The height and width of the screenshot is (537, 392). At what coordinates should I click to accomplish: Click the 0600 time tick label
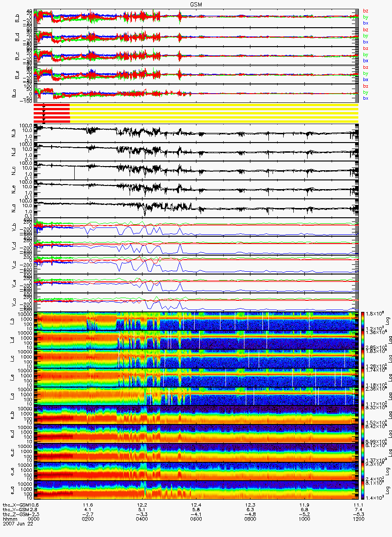pyautogui.click(x=196, y=519)
